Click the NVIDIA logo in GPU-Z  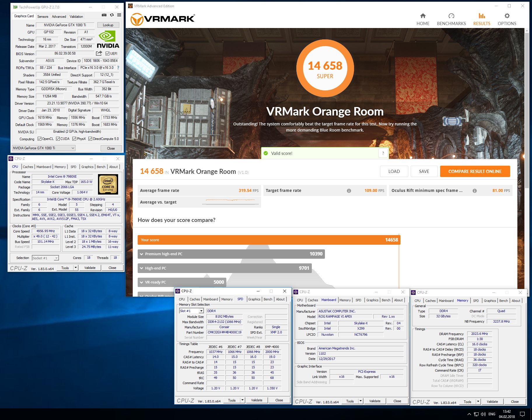[x=108, y=40]
